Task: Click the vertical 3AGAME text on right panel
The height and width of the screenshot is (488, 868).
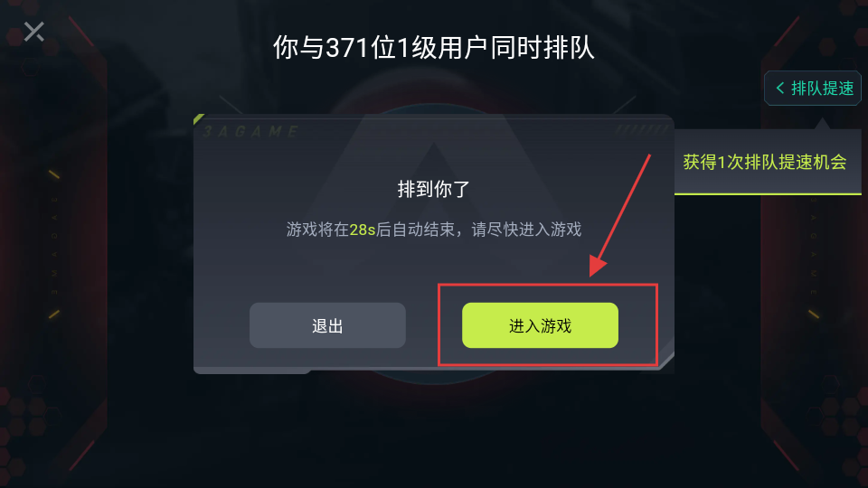Action: [x=813, y=245]
